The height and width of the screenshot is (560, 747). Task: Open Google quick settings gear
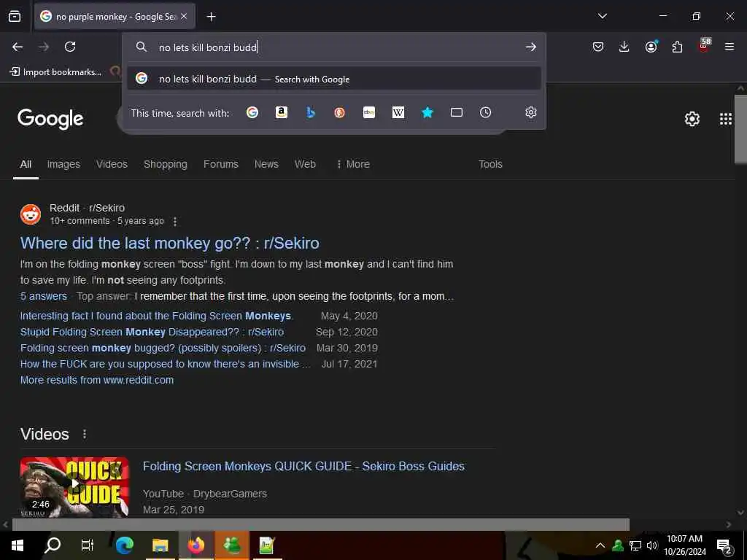coord(692,119)
